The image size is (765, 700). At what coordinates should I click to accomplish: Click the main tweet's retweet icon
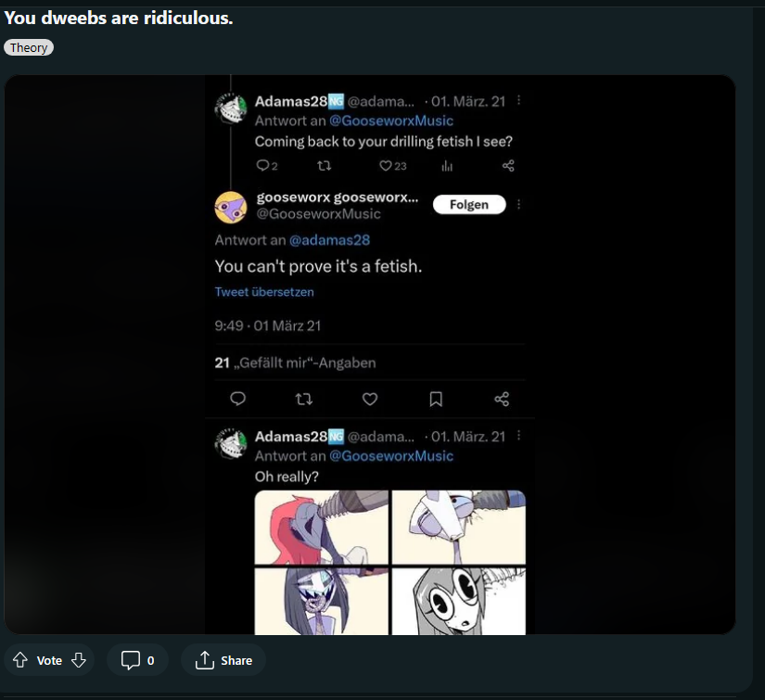pos(304,399)
